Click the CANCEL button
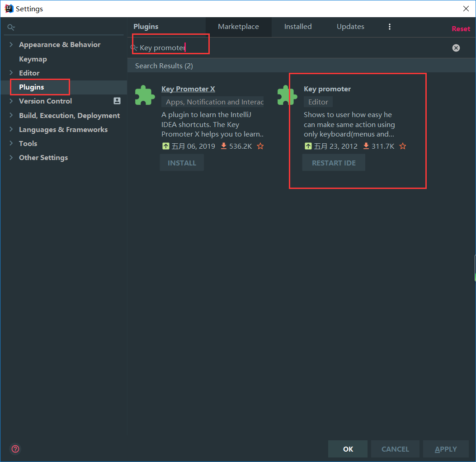This screenshot has height=462, width=476. click(x=395, y=449)
